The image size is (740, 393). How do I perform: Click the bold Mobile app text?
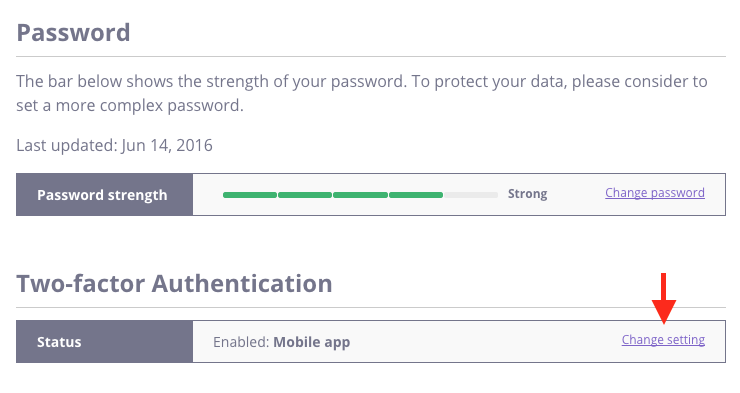click(x=311, y=342)
